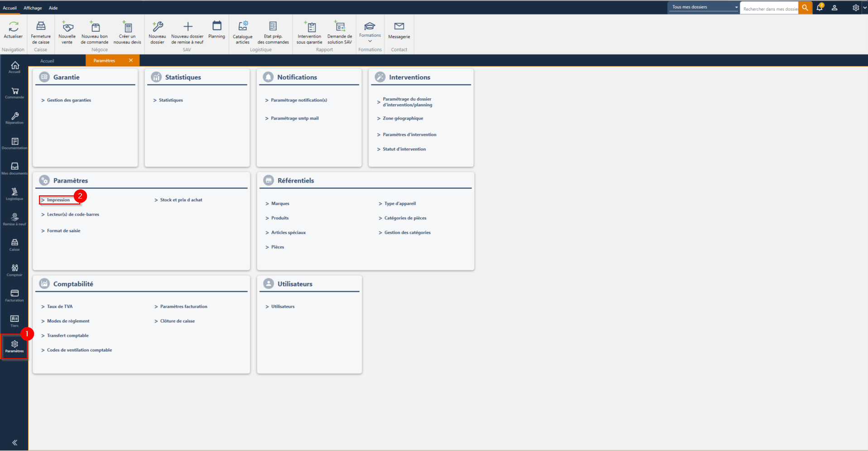
Task: Expand the arrow beside settings gear
Action: tap(864, 8)
